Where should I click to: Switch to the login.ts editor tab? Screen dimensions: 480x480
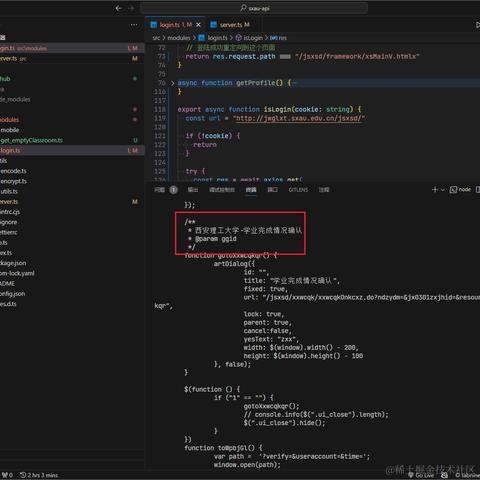pos(175,25)
